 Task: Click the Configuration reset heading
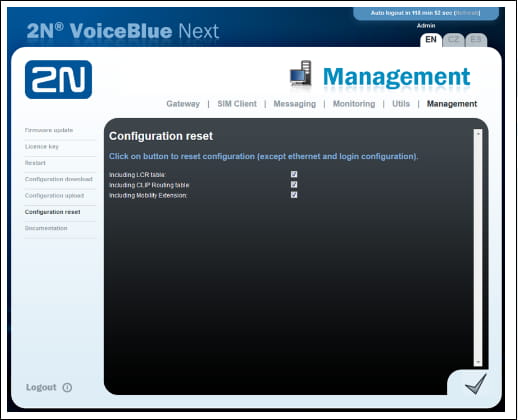pyautogui.click(x=161, y=136)
